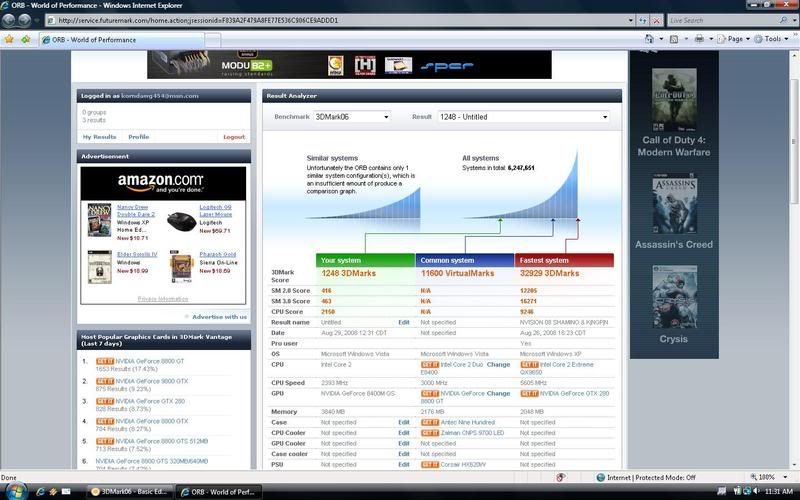Click inside the Live Search box
Screen dimensions: 800x500
tap(723, 20)
